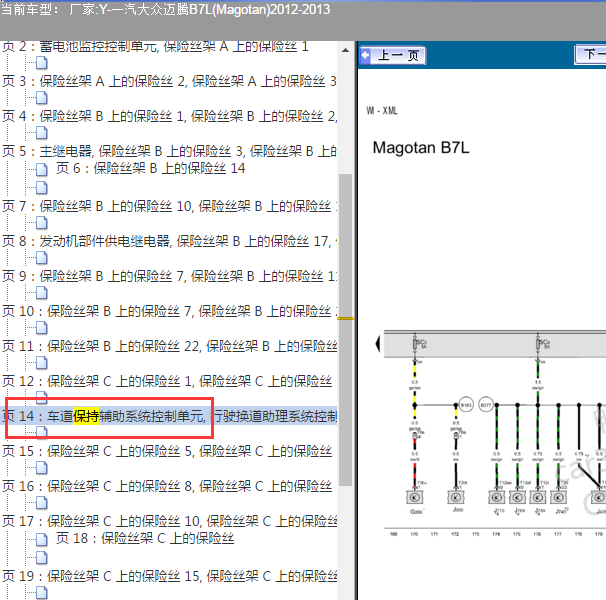Select 页 8 发动机部件供电继电器 entry

click(x=169, y=241)
